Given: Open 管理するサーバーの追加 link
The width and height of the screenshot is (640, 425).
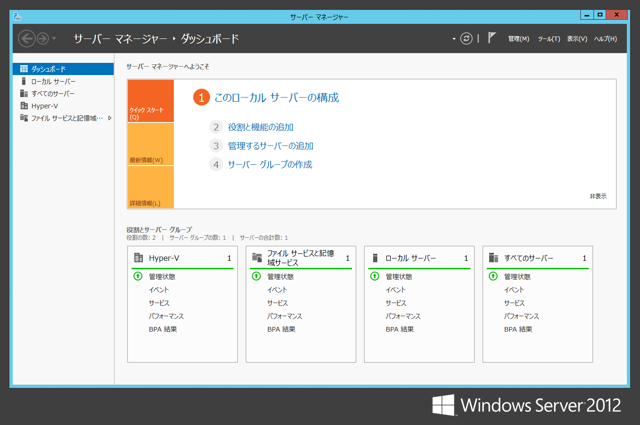Looking at the screenshot, I should [270, 146].
